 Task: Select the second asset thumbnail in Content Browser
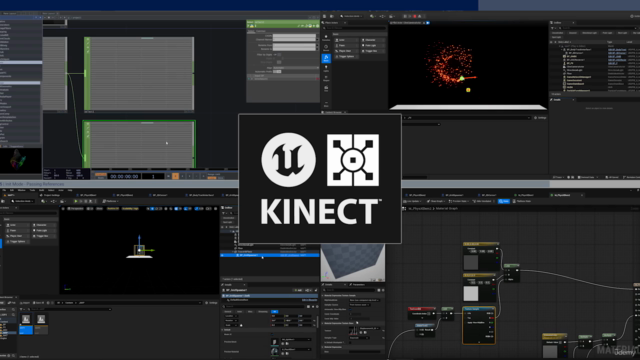pyautogui.click(x=41, y=324)
